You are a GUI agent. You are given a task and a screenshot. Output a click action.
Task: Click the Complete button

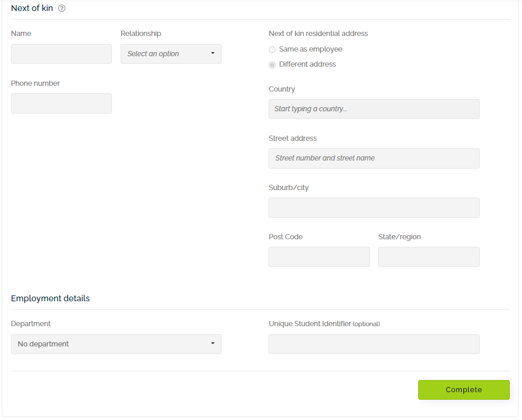(x=463, y=389)
